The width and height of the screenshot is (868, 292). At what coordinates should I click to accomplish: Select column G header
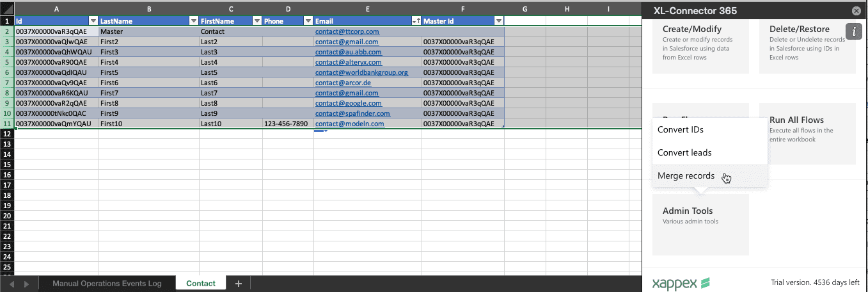tap(525, 8)
